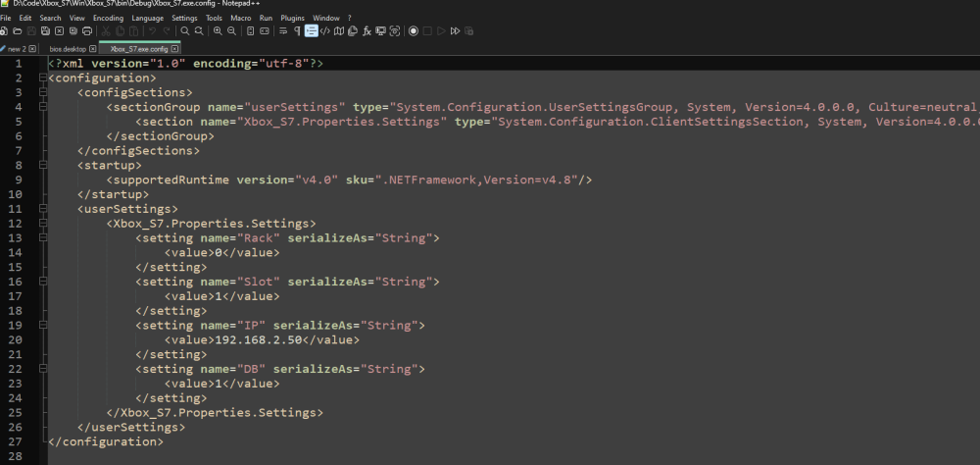
Task: Toggle Word Wrap in the toolbar
Action: coord(283,31)
